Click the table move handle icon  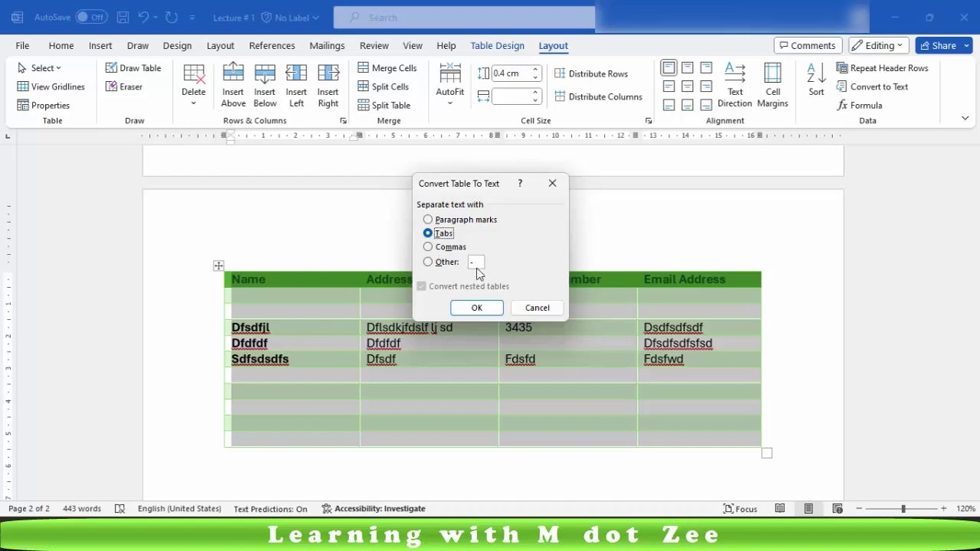(x=219, y=266)
